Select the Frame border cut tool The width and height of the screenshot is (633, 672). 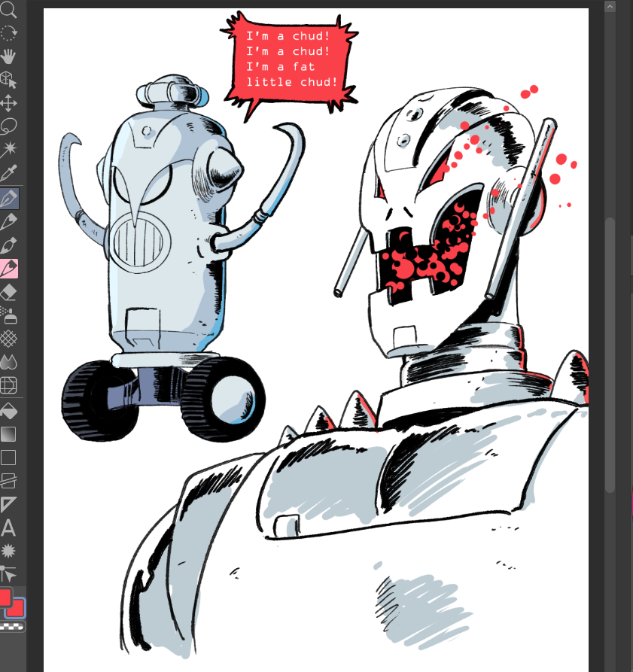point(8,481)
